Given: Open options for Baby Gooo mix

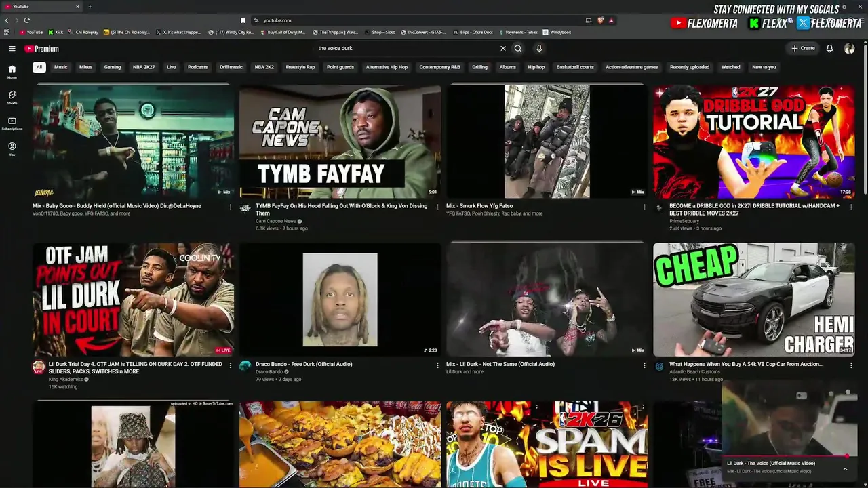Looking at the screenshot, I should click(231, 207).
